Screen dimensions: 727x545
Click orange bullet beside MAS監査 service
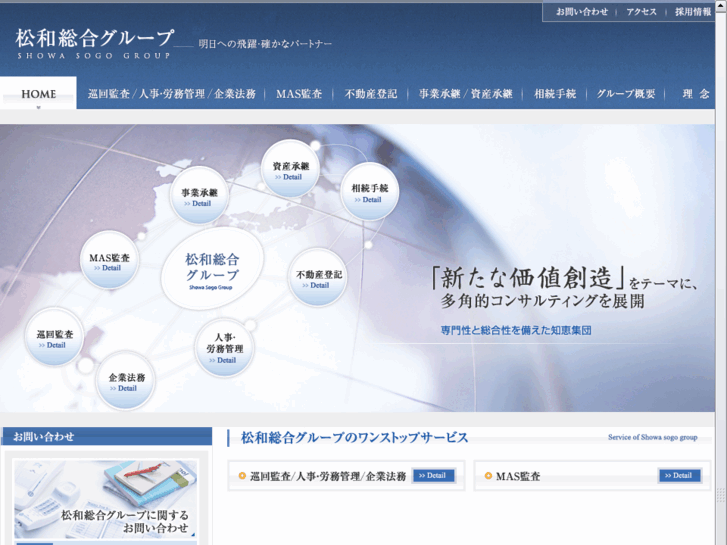coord(488,476)
